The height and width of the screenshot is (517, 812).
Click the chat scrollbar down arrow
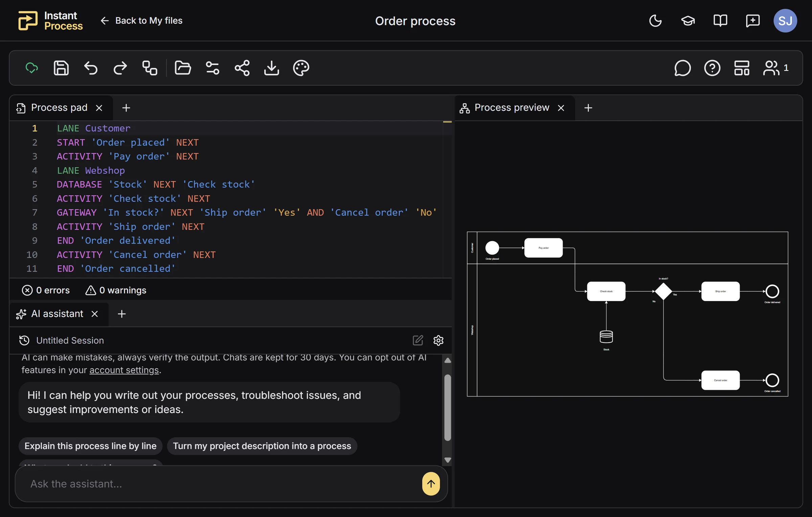(448, 460)
